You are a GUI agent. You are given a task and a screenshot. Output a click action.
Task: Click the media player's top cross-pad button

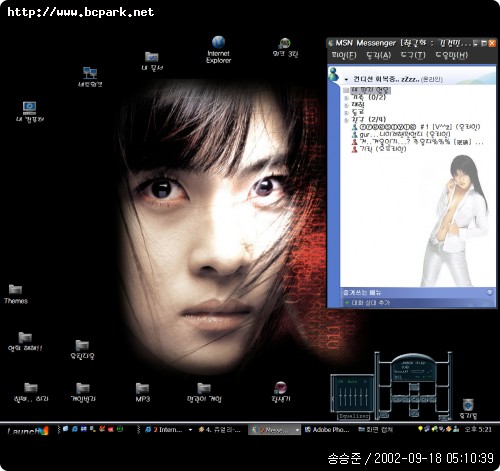coord(414,387)
